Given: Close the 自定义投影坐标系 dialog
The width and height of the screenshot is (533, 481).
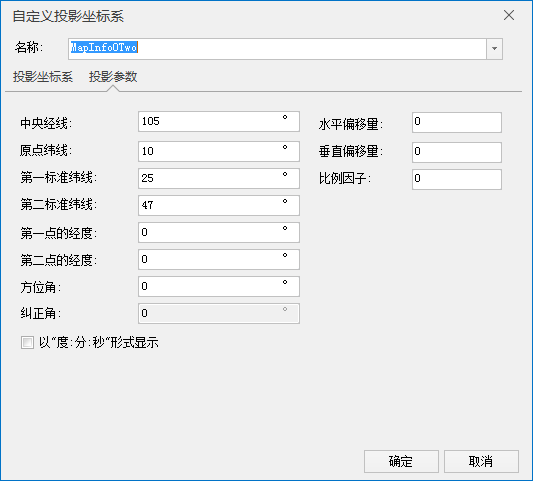Looking at the screenshot, I should point(509,15).
